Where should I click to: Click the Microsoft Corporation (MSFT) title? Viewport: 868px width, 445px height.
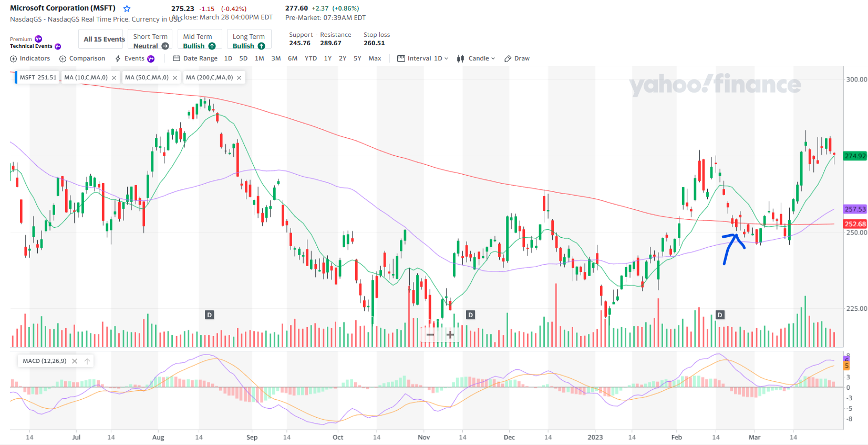pyautogui.click(x=63, y=8)
